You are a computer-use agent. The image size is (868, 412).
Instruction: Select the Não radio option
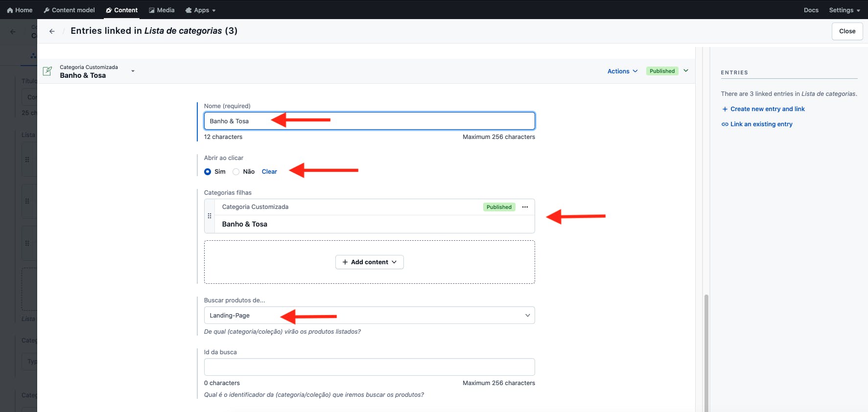tap(236, 172)
